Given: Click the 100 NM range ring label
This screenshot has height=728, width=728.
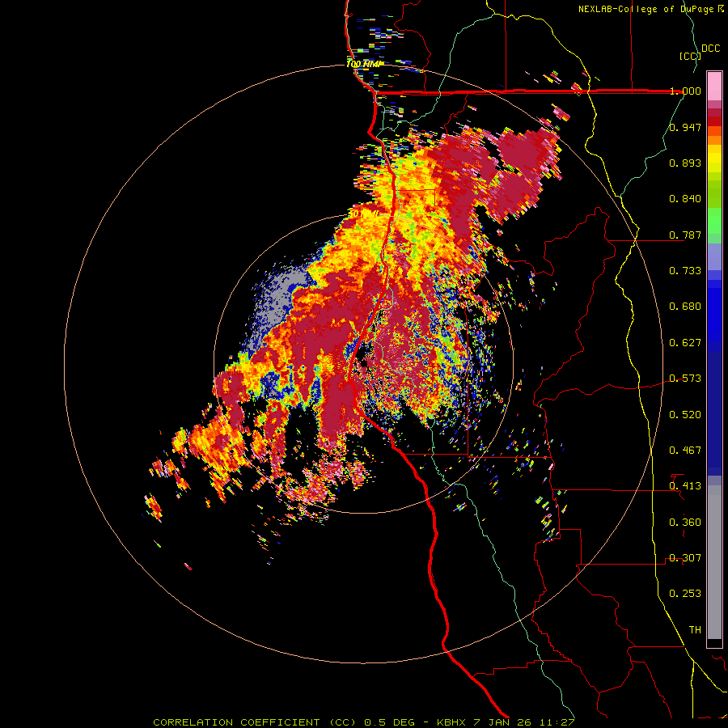Looking at the screenshot, I should (363, 64).
